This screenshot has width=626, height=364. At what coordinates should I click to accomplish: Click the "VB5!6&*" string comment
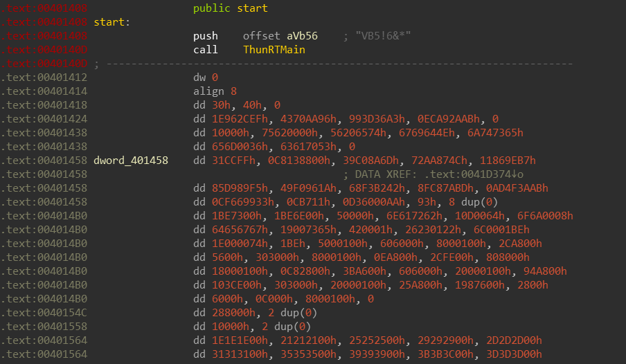point(383,36)
